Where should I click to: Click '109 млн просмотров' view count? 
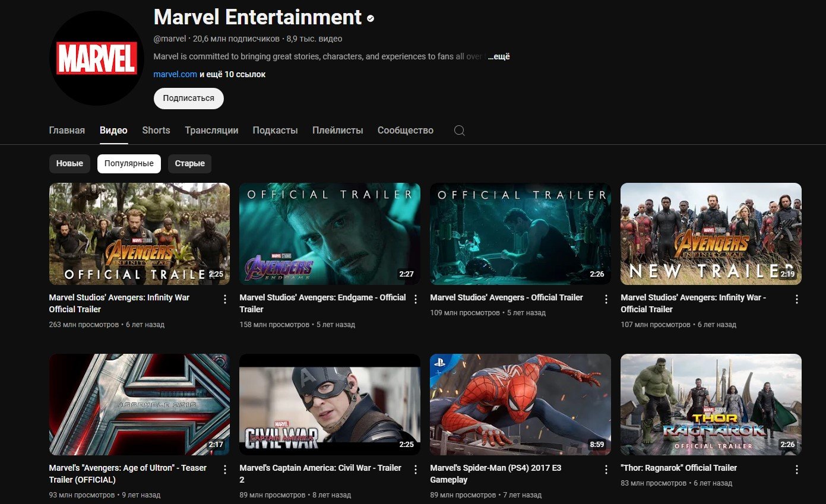pos(465,312)
